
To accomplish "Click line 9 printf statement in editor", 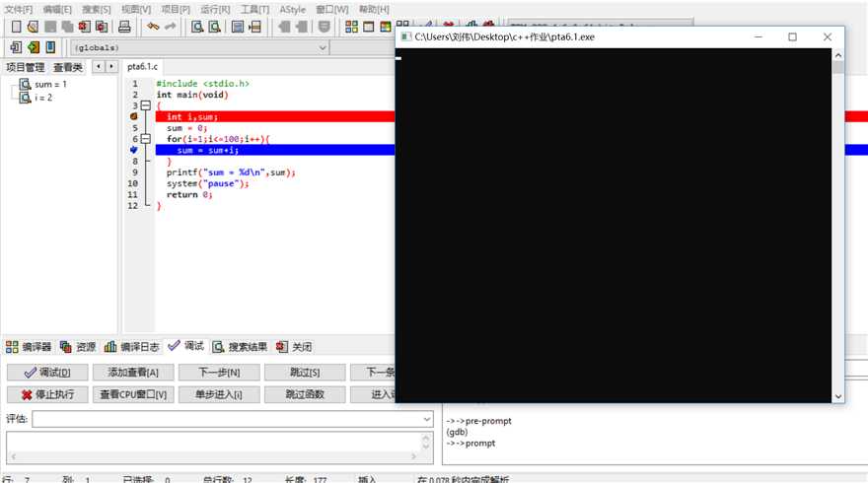I will (231, 172).
